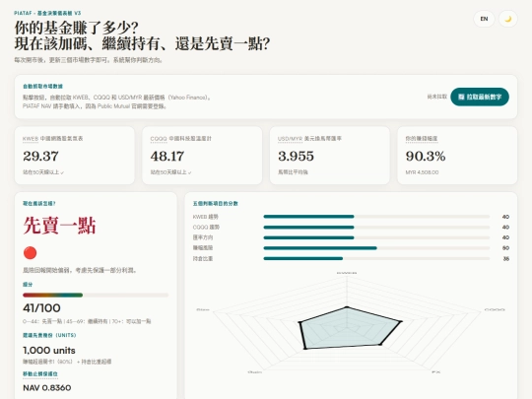Click the 0–44 score range legend
532x399 pixels.
87,321
